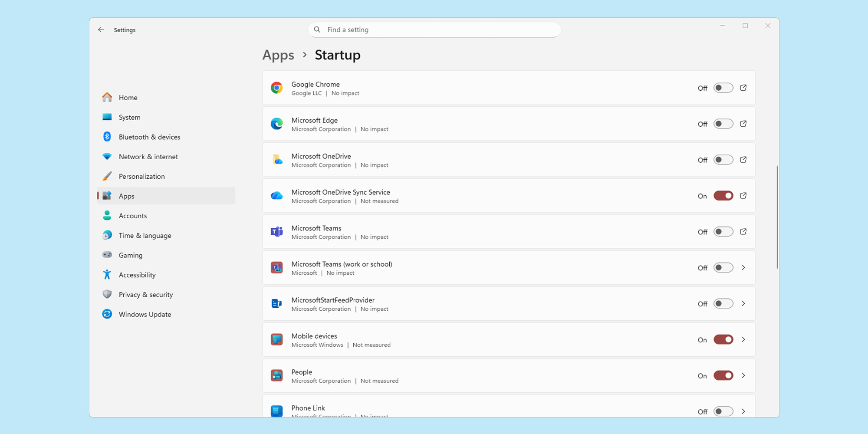Viewport: 868px width, 434px height.
Task: Enable Google Chrome at startup
Action: click(723, 87)
